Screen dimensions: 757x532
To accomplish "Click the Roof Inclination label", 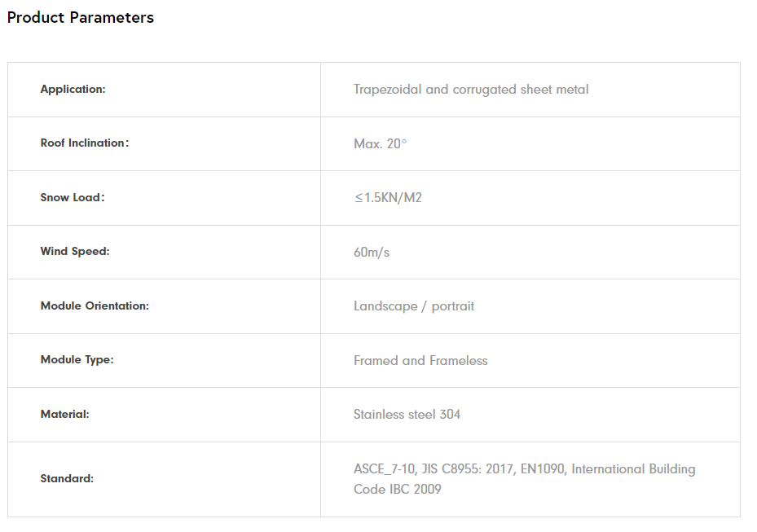I will point(84,143).
